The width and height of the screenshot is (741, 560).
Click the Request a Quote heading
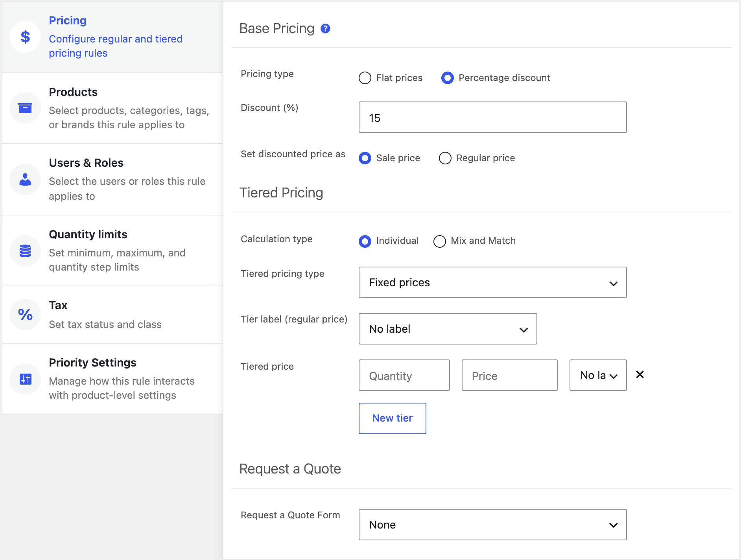click(290, 469)
